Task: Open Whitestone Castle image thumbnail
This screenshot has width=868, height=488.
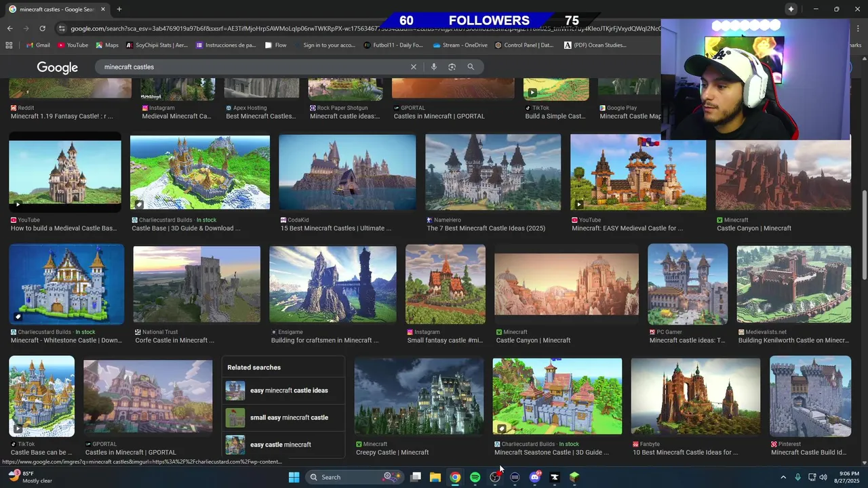Action: click(x=66, y=285)
